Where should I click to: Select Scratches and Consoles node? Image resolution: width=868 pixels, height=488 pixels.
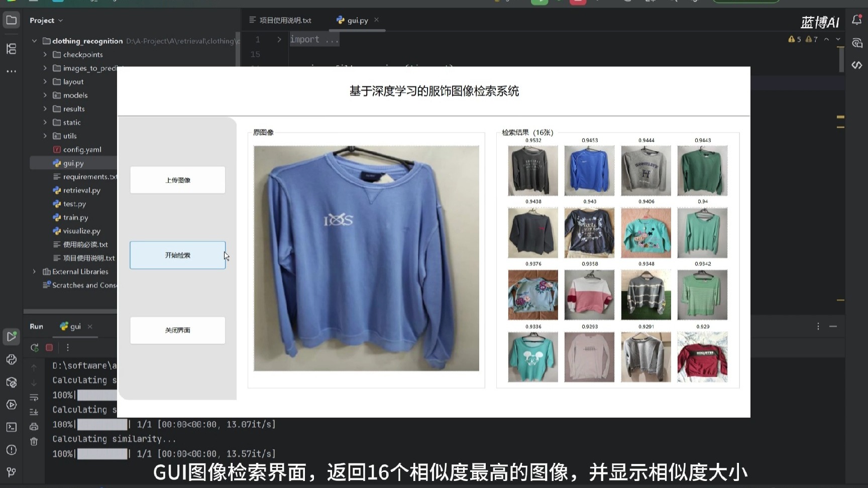point(80,285)
